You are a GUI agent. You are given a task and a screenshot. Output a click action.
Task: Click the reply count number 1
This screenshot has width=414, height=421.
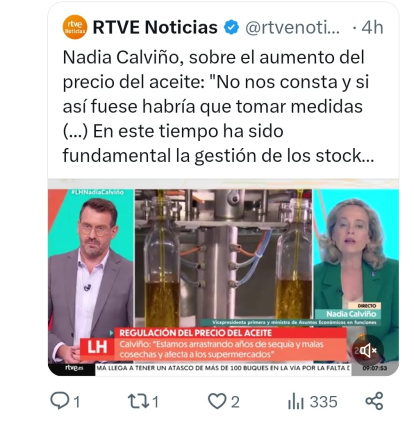77,402
